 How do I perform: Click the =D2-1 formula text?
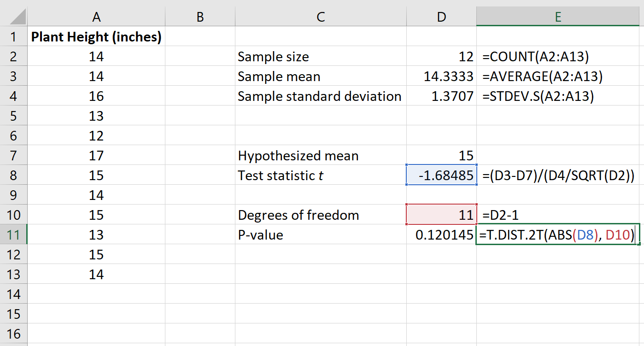point(500,215)
